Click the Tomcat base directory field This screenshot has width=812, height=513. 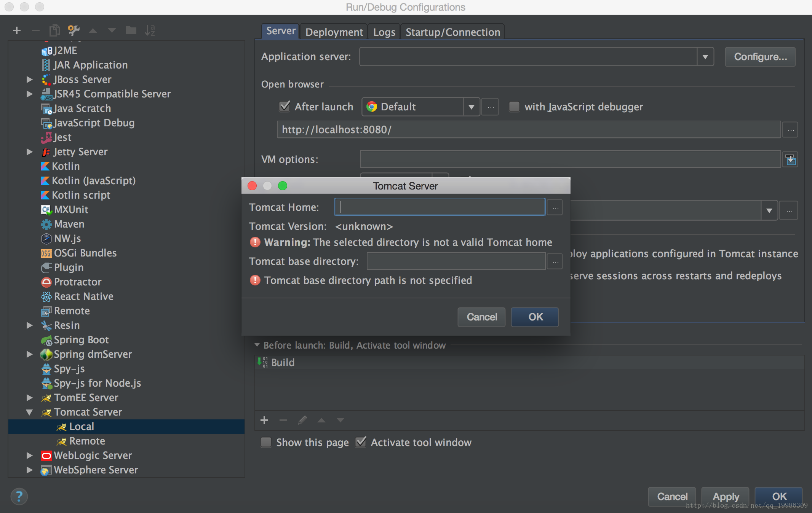coord(456,261)
